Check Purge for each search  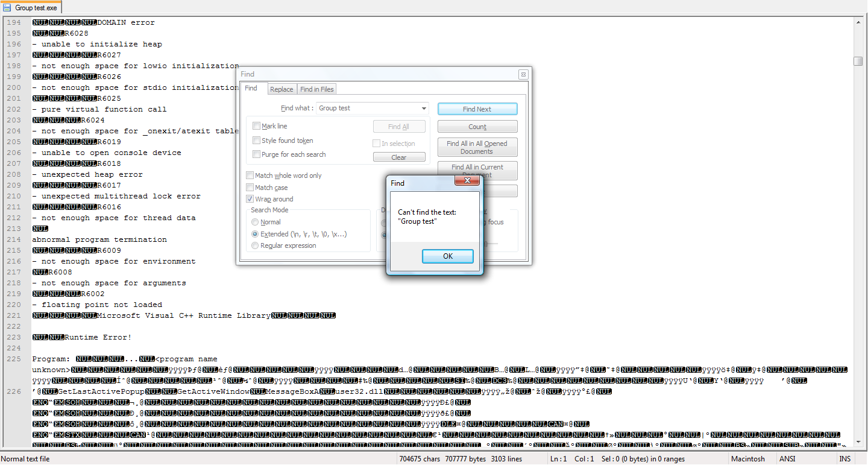pos(257,154)
